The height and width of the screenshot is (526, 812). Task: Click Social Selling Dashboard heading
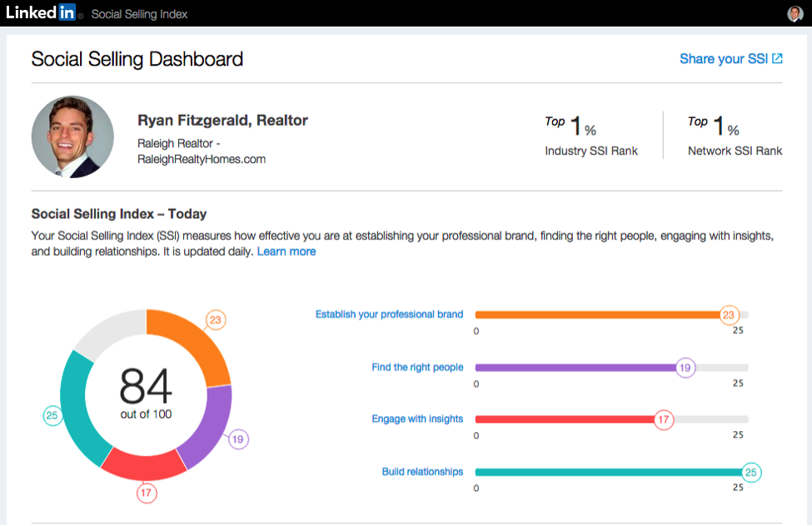click(137, 59)
